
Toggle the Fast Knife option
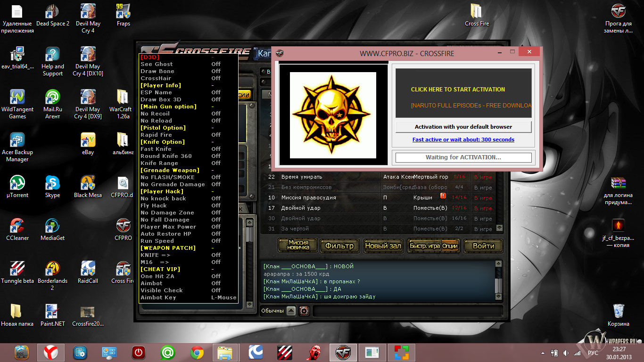[x=189, y=149]
